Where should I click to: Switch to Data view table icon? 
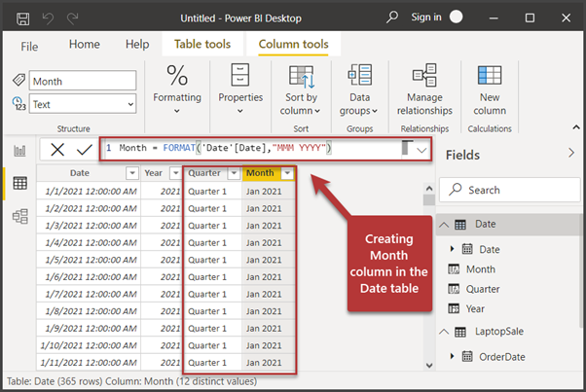[19, 183]
